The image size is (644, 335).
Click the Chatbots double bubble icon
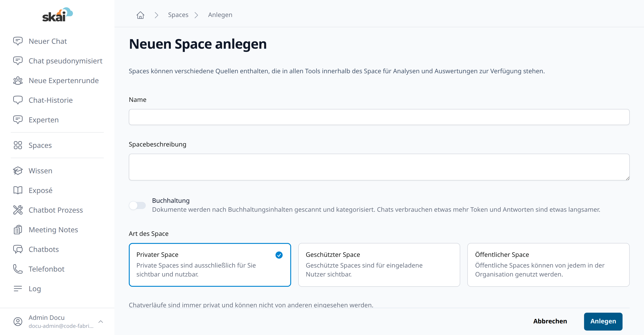(x=18, y=249)
